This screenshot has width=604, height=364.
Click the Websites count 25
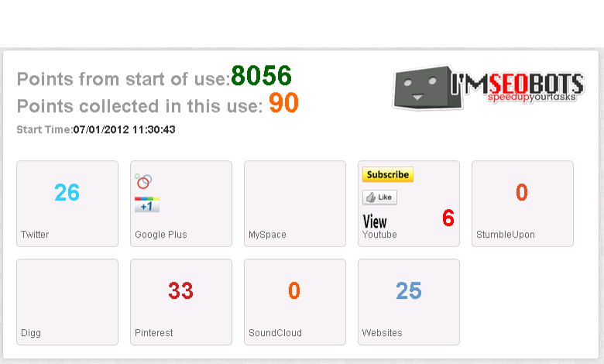(x=409, y=291)
